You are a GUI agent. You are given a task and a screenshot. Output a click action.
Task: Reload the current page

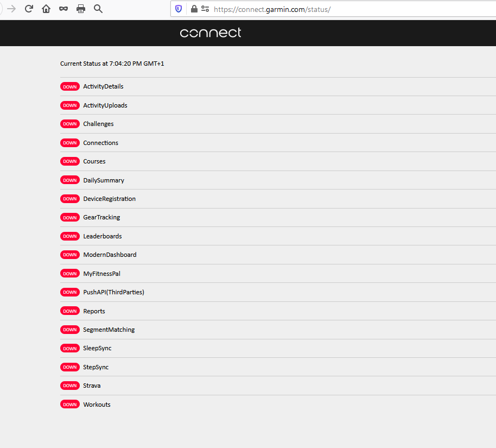pyautogui.click(x=29, y=9)
